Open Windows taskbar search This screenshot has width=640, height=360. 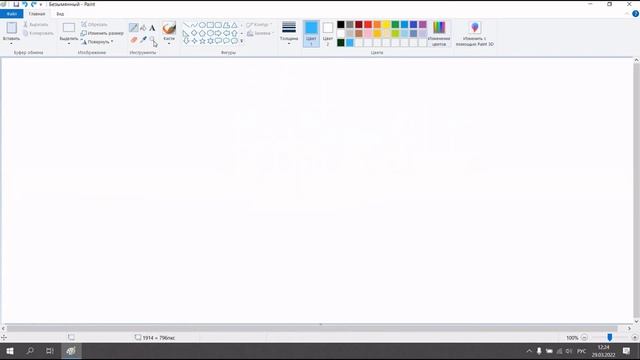pos(30,351)
